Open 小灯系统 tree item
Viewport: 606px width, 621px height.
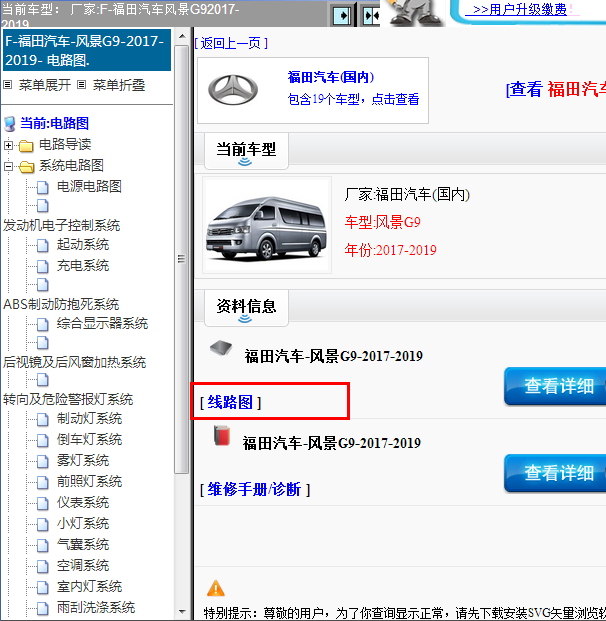pos(83,524)
